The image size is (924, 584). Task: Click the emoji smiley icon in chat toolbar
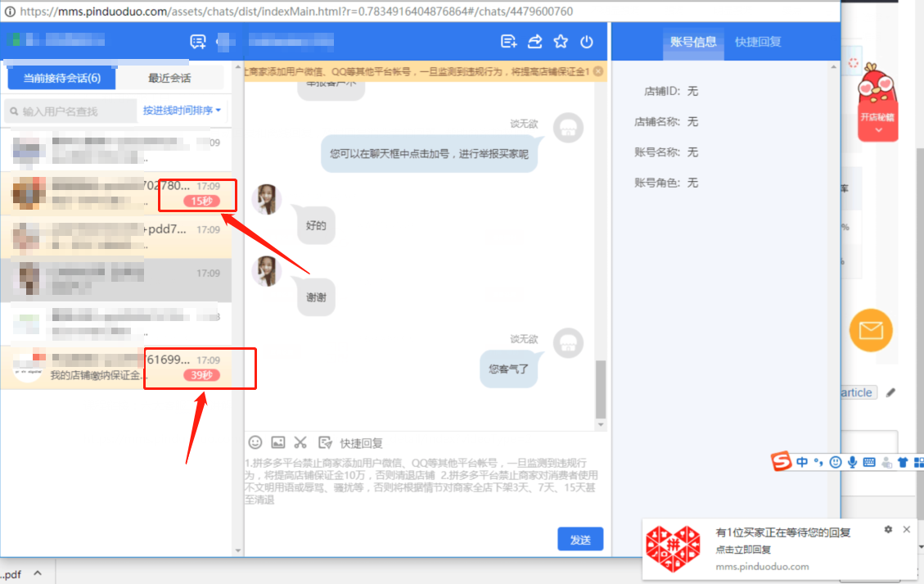click(x=255, y=442)
